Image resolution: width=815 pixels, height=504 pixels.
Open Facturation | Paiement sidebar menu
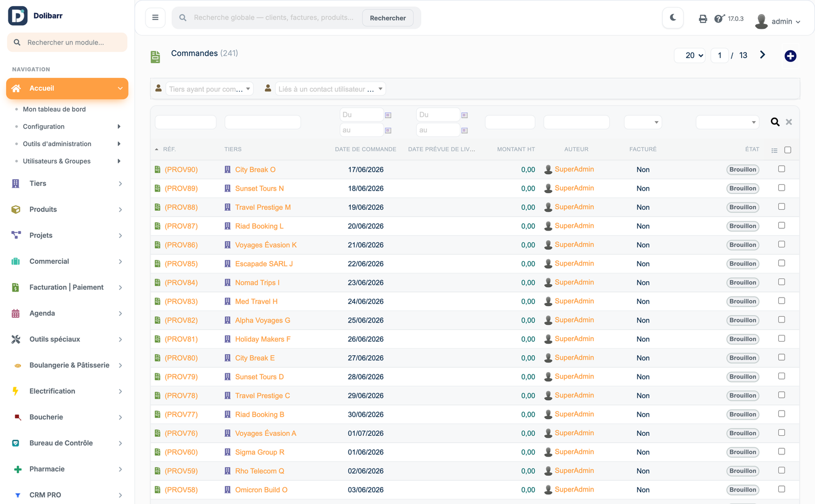(x=67, y=288)
